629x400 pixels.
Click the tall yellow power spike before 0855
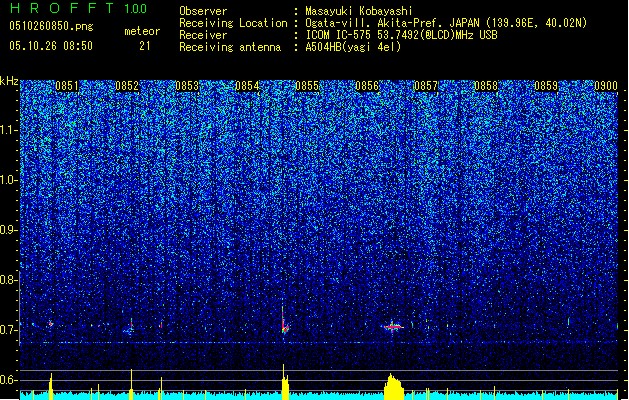coord(285,382)
